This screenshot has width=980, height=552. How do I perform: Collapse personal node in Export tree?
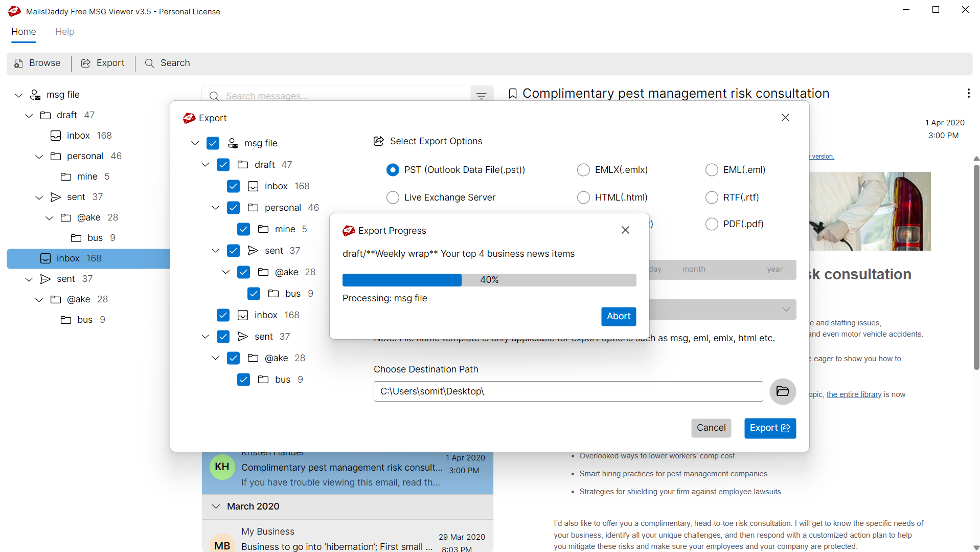point(215,208)
